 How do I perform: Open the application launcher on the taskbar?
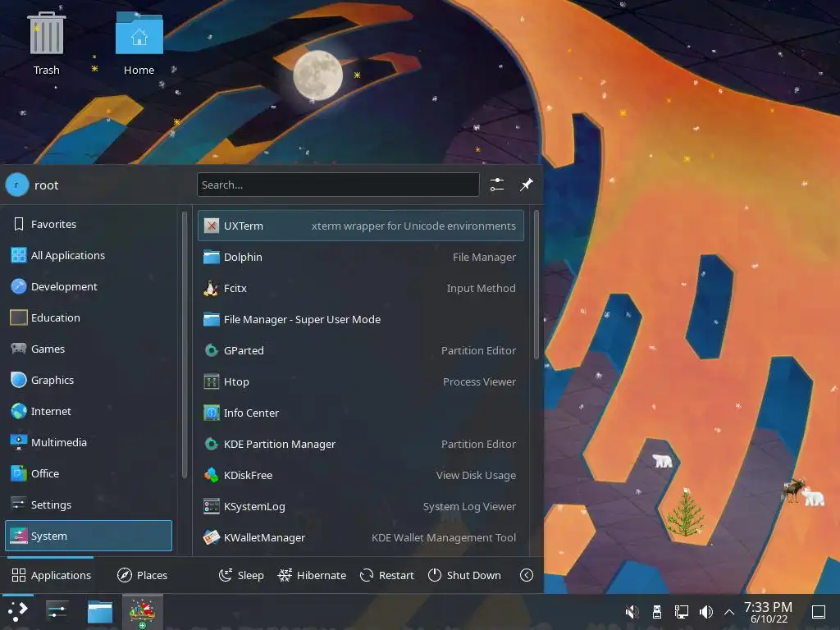point(18,611)
